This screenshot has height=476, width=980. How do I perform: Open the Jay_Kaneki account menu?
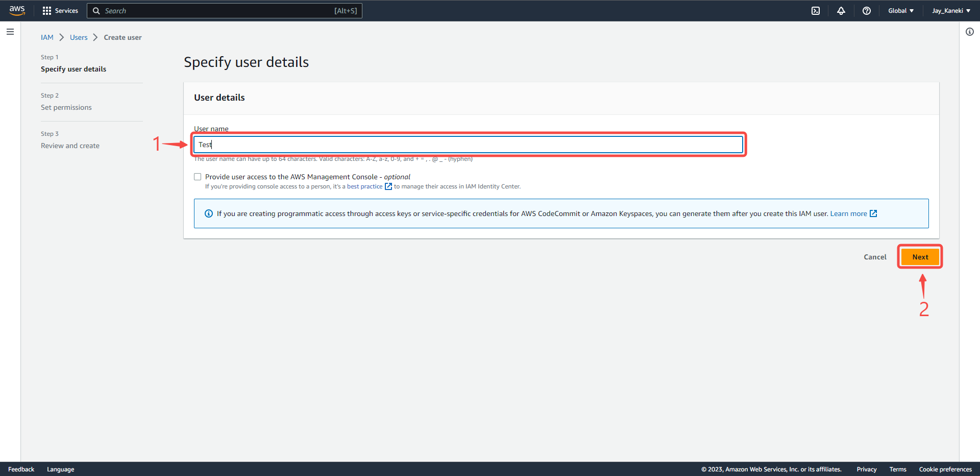(951, 11)
